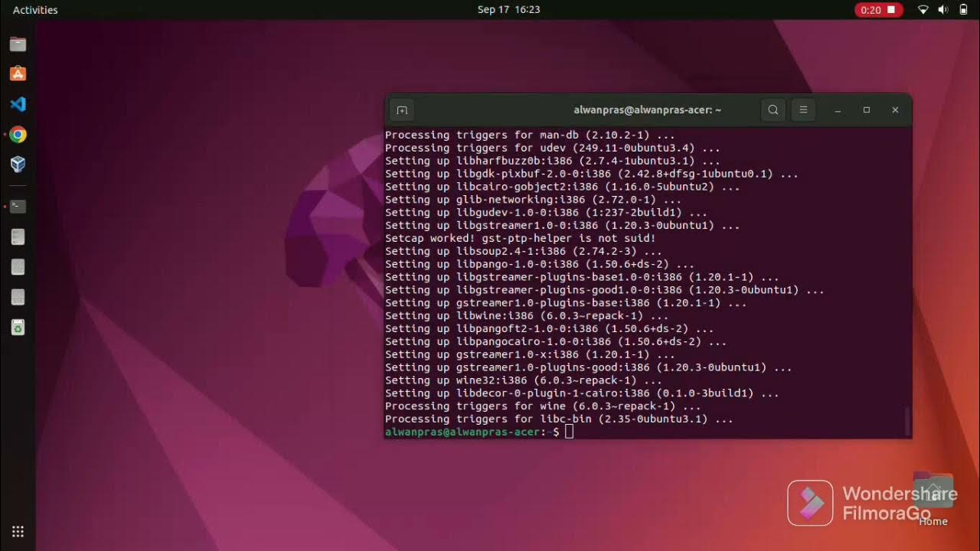
Task: Click the line 'Processing triggers for udev'
Action: pyautogui.click(x=553, y=148)
